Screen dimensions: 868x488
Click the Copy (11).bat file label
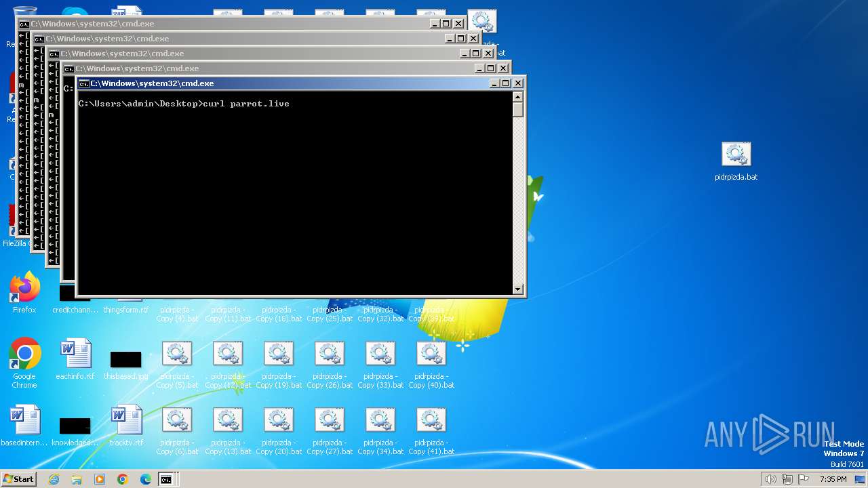pos(228,314)
